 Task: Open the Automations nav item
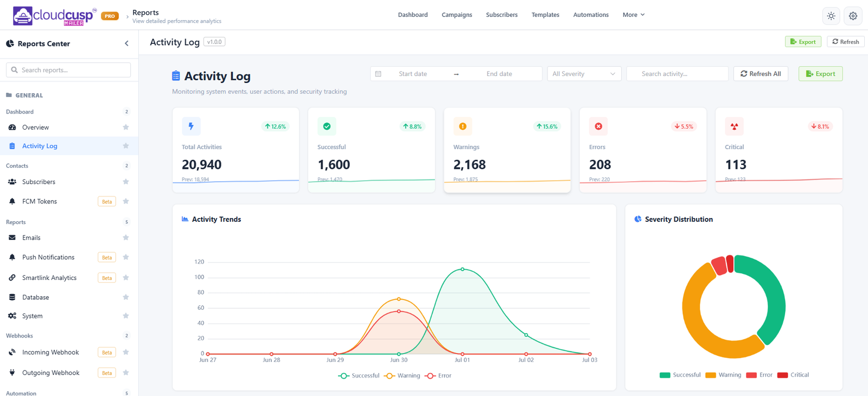coord(591,15)
